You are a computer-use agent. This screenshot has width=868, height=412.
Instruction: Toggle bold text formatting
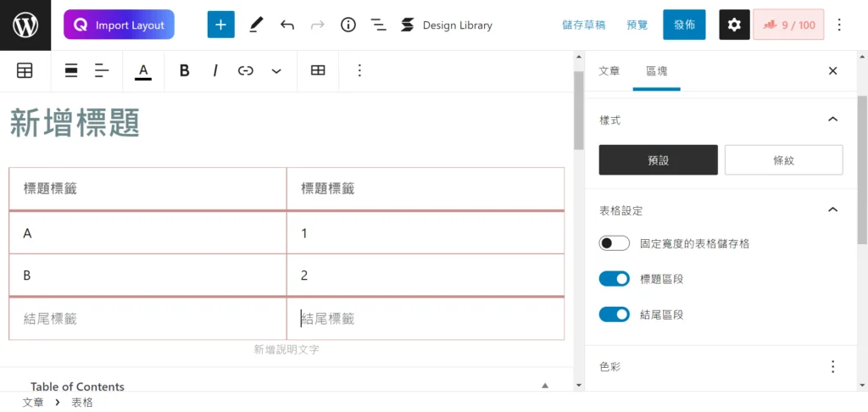pos(185,70)
